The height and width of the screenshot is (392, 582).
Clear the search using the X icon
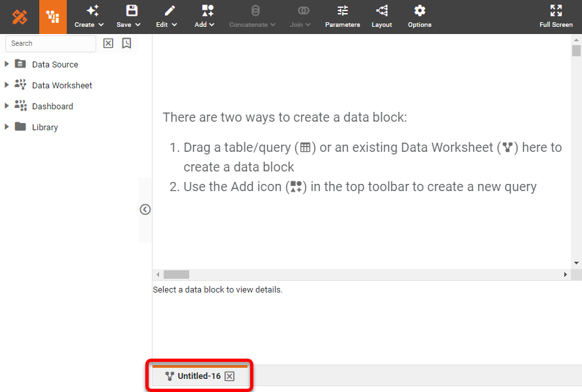pyautogui.click(x=107, y=43)
